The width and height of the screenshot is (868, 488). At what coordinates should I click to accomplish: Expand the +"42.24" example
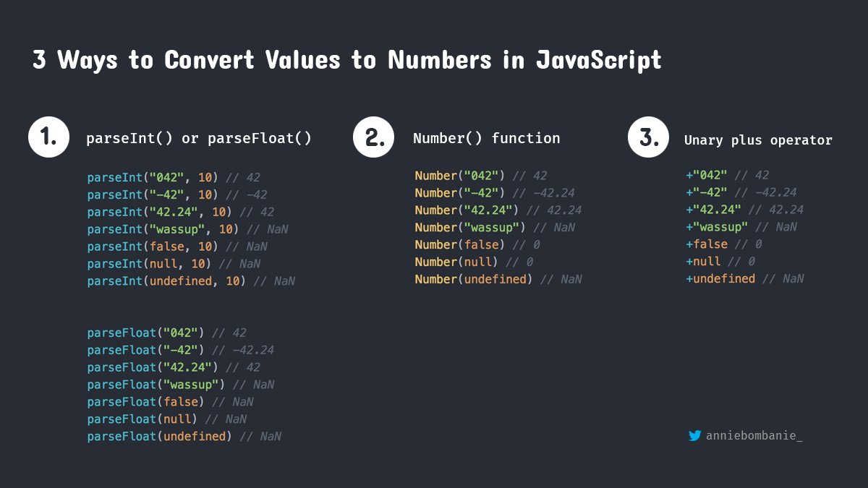pyautogui.click(x=714, y=209)
